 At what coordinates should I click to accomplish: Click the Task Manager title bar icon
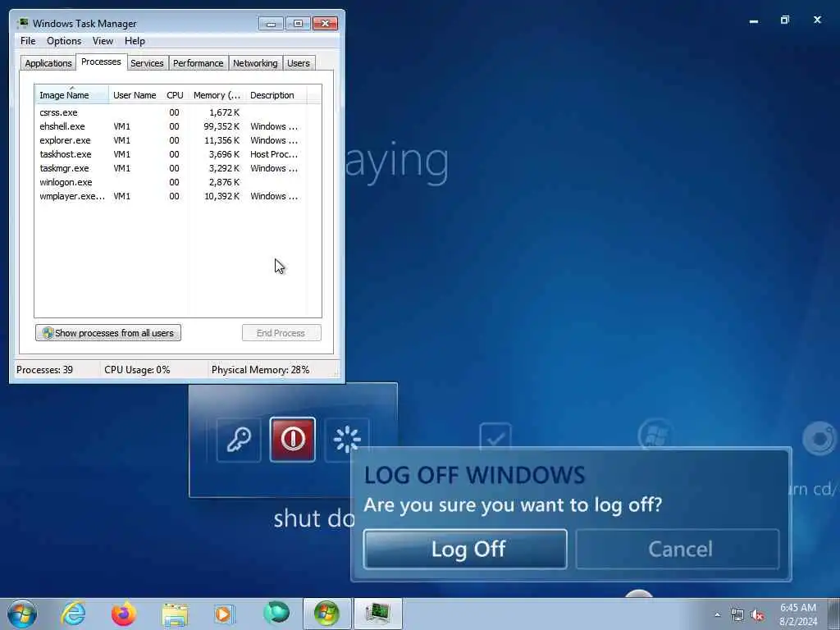(22, 23)
